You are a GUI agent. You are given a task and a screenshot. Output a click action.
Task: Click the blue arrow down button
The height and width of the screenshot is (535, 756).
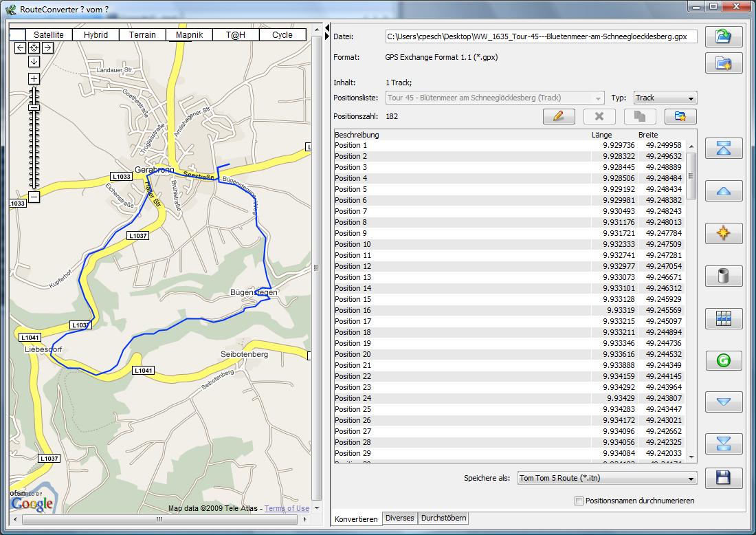723,402
